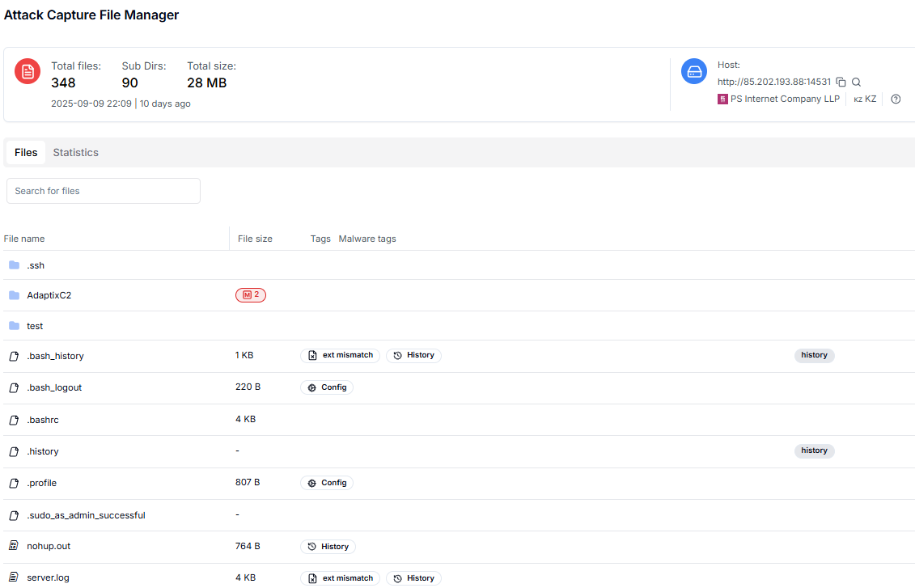
Task: Click the PS Internet Company logo icon
Action: point(722,99)
